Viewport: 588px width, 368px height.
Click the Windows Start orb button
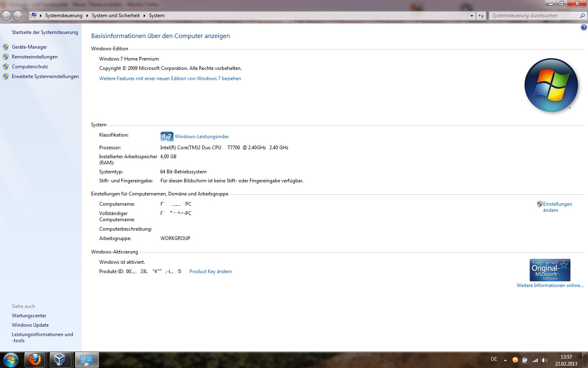pos(11,360)
